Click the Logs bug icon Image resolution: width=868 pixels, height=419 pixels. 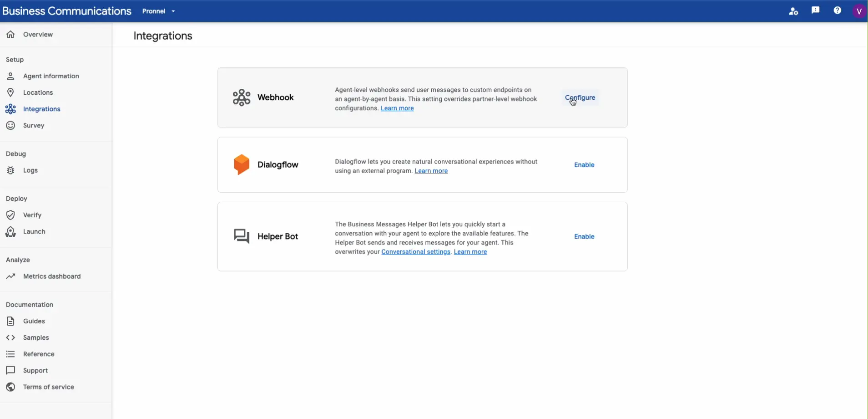point(10,170)
